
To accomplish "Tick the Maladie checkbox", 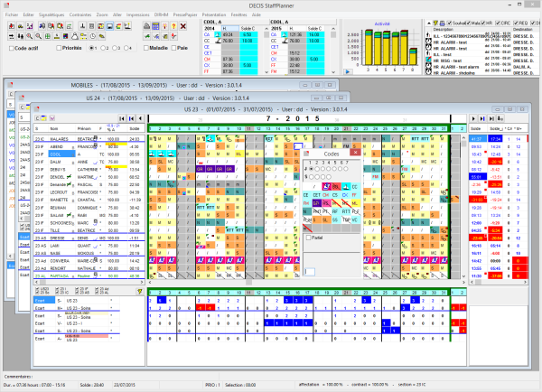I will (x=145, y=48).
